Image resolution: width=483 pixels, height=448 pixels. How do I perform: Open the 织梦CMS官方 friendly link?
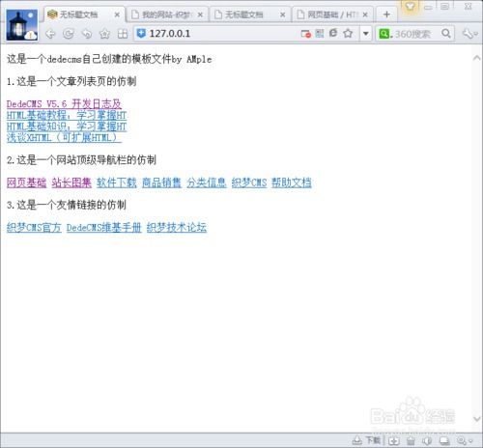[x=34, y=228]
